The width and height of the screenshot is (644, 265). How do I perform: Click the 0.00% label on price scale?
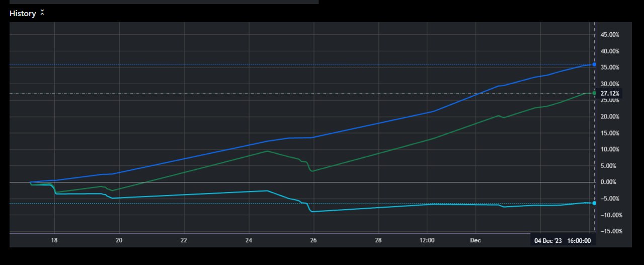click(610, 182)
